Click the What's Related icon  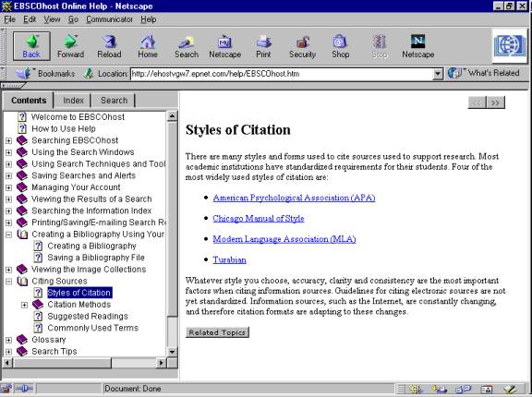(x=454, y=73)
